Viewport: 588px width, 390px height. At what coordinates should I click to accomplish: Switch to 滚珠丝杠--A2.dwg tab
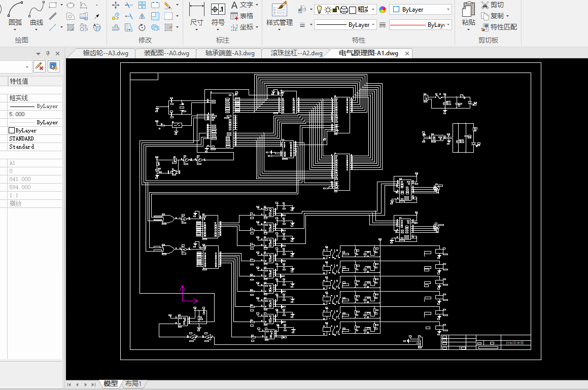point(297,53)
